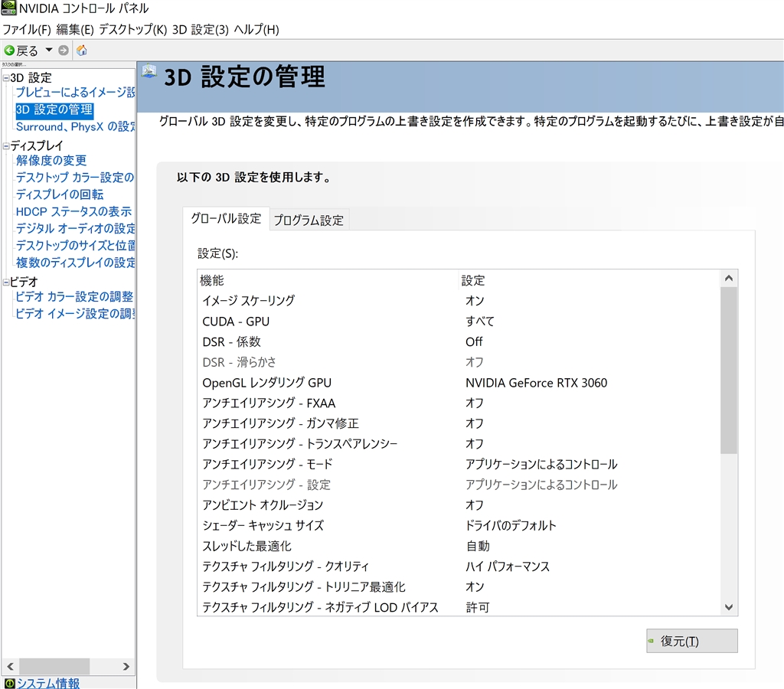Click the 3D 設定の管理 header icon
Image resolution: width=784 pixels, height=689 pixels.
tap(149, 71)
